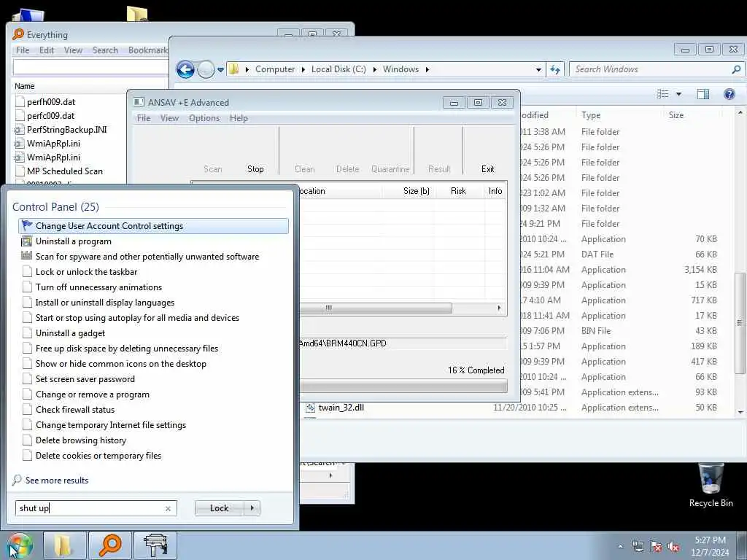Image resolution: width=747 pixels, height=560 pixels.
Task: Click the Explorer refresh address icon
Action: coord(555,69)
